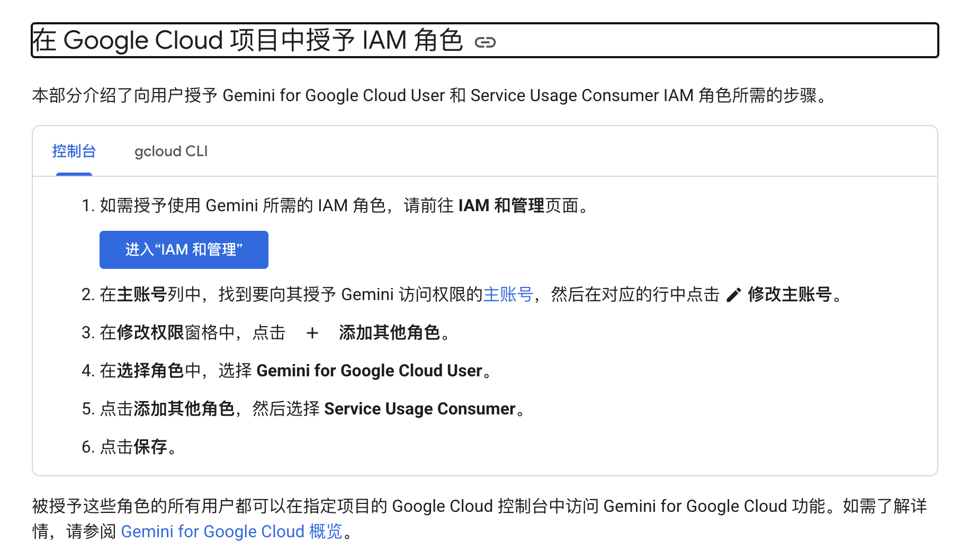Open the blue 主账号 link in step 2
The width and height of the screenshot is (969, 560).
[508, 294]
